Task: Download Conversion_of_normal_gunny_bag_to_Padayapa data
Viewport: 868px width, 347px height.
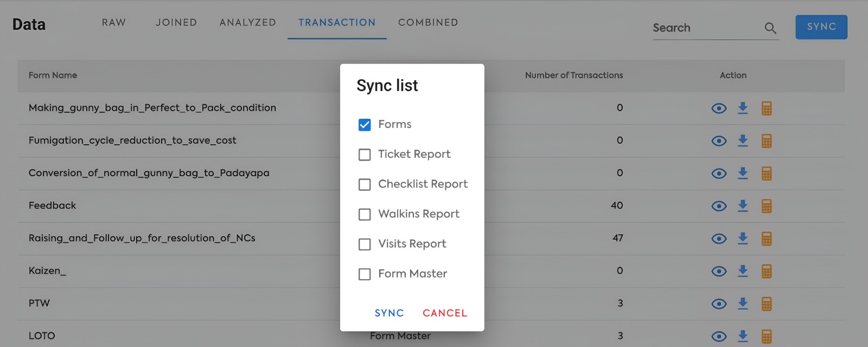Action: click(x=743, y=173)
